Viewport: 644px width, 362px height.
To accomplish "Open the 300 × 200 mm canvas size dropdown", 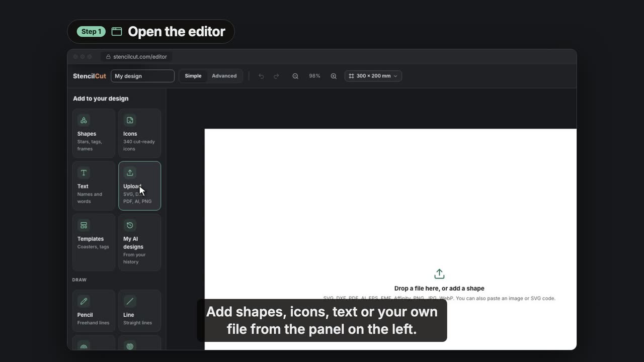I will point(373,76).
